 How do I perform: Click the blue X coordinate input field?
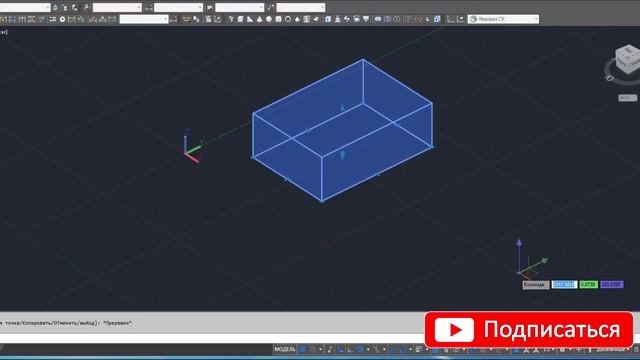564,284
